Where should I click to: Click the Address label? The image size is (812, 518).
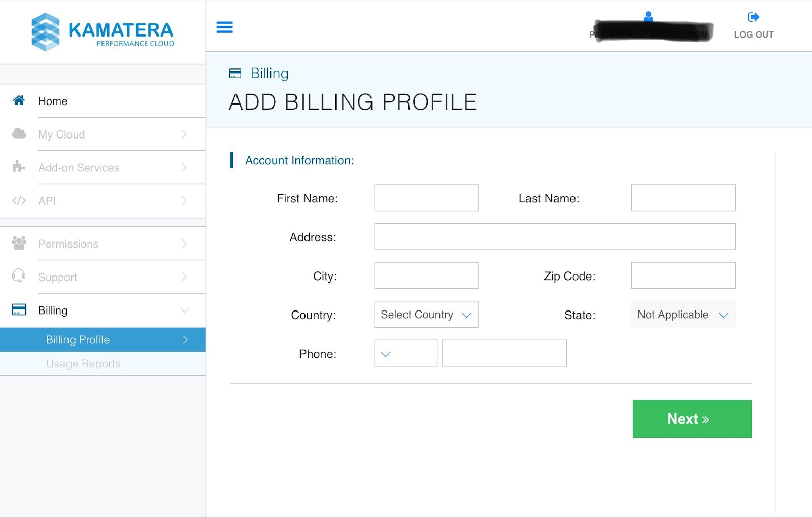(x=313, y=237)
